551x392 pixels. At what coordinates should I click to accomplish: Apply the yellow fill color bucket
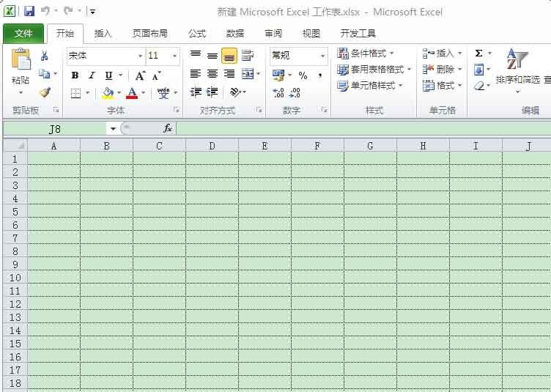click(x=108, y=93)
